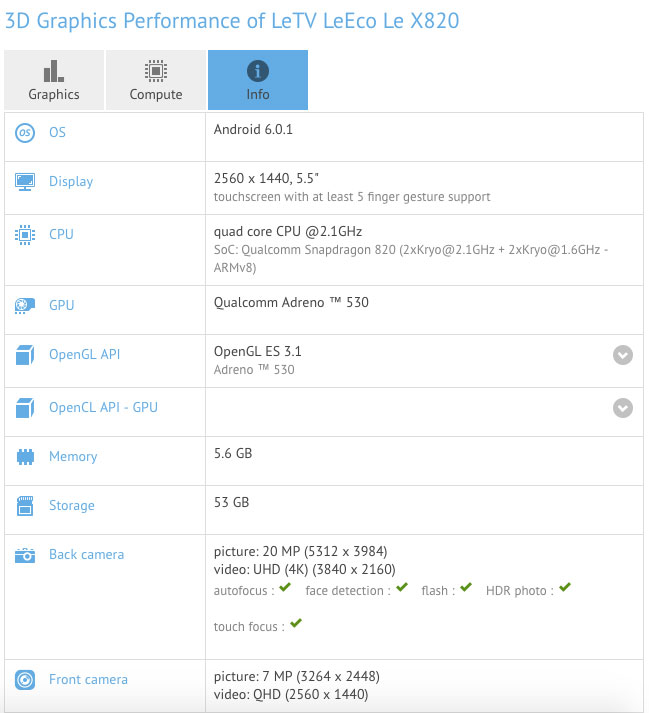The height and width of the screenshot is (713, 649).
Task: Click the GPU label
Action: click(x=61, y=305)
